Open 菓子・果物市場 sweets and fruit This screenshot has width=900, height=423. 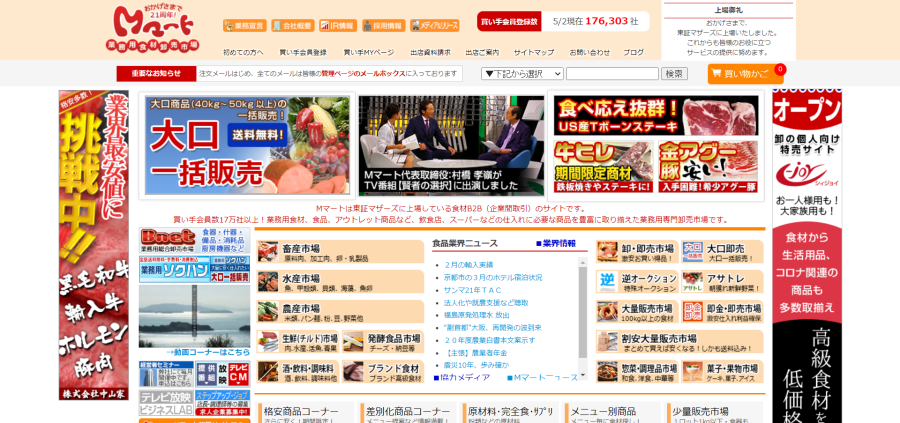coord(722,371)
